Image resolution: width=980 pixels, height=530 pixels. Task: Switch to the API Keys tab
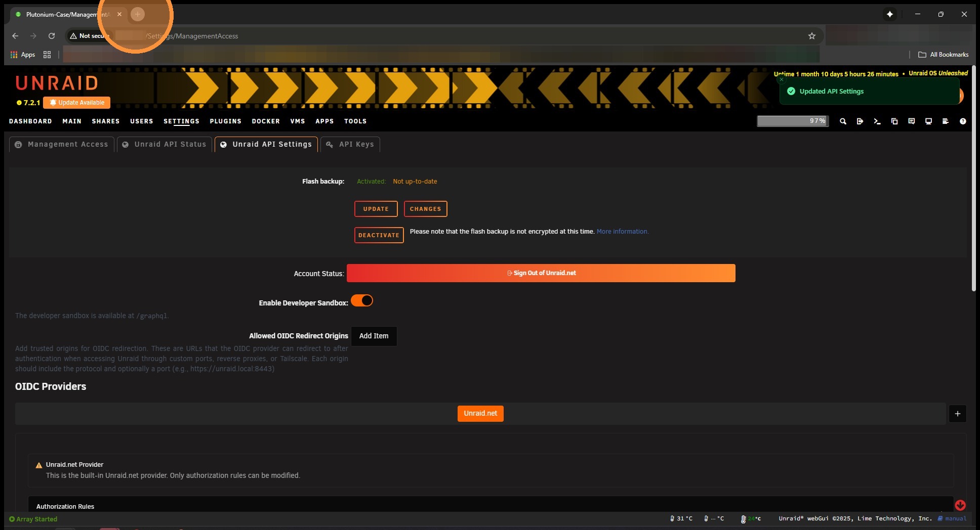coord(350,145)
